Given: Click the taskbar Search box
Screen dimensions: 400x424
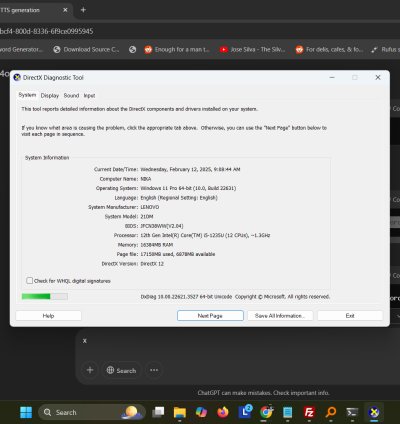Looking at the screenshot, I should [x=92, y=412].
